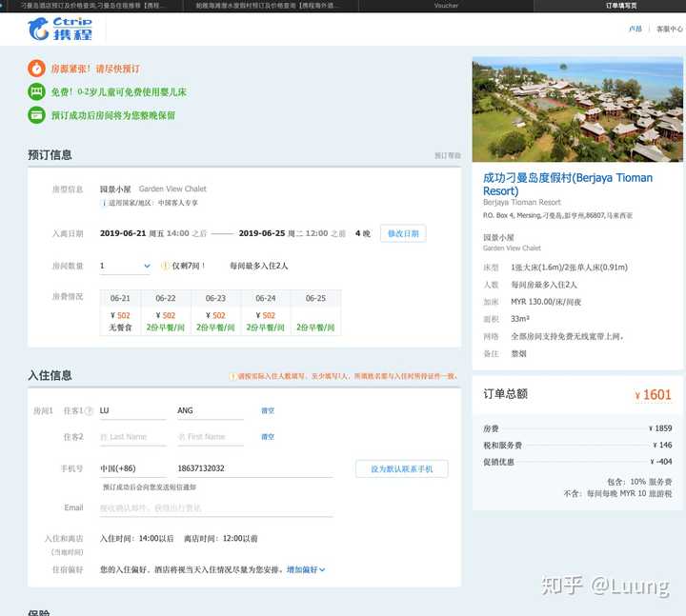Click the 预订帮助 link

[447, 155]
